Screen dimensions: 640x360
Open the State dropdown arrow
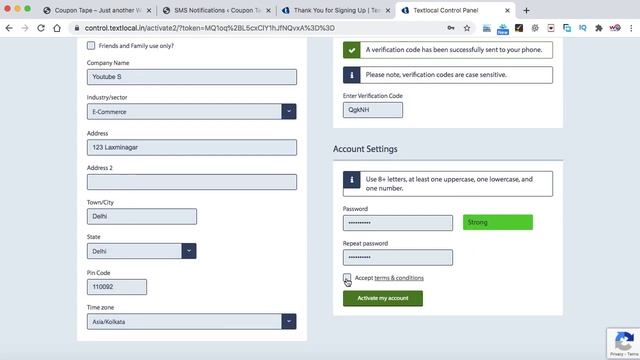click(x=189, y=251)
